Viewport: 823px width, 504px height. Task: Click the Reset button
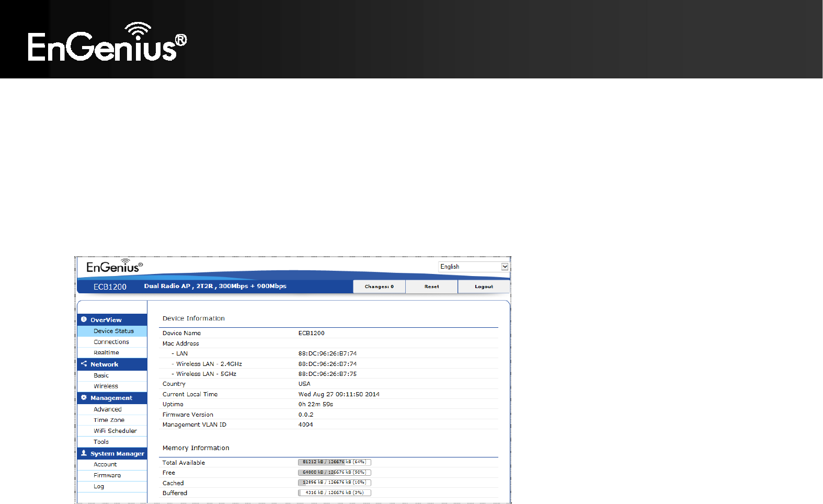(432, 287)
